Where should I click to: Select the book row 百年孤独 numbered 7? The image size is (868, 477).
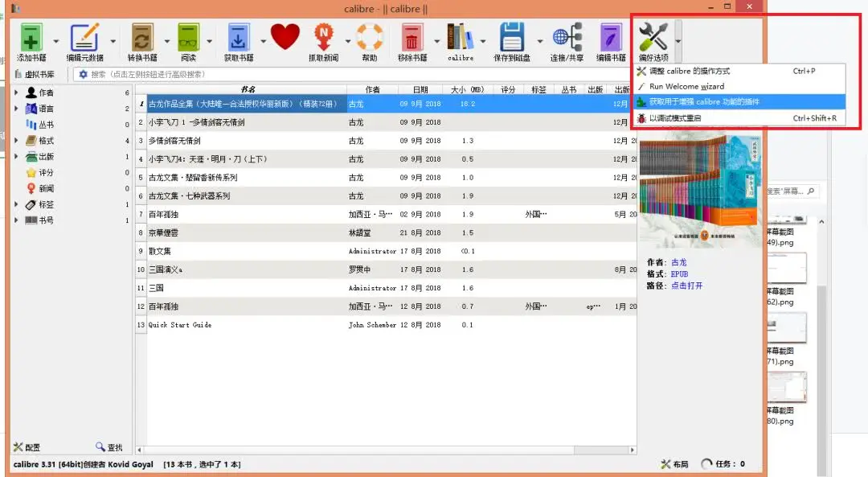point(386,215)
